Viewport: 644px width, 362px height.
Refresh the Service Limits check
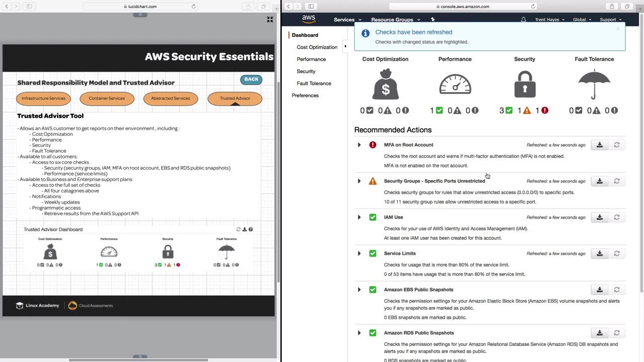pyautogui.click(x=616, y=253)
